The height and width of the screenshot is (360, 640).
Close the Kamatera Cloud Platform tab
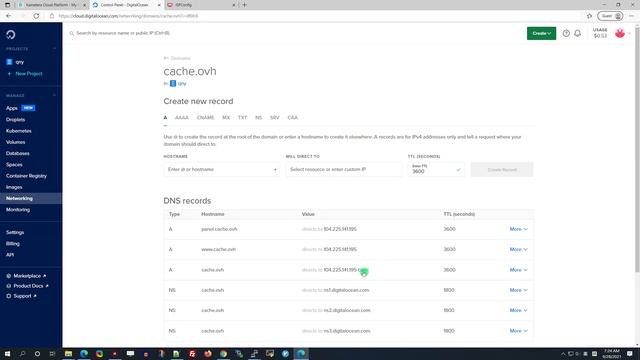[x=84, y=5]
